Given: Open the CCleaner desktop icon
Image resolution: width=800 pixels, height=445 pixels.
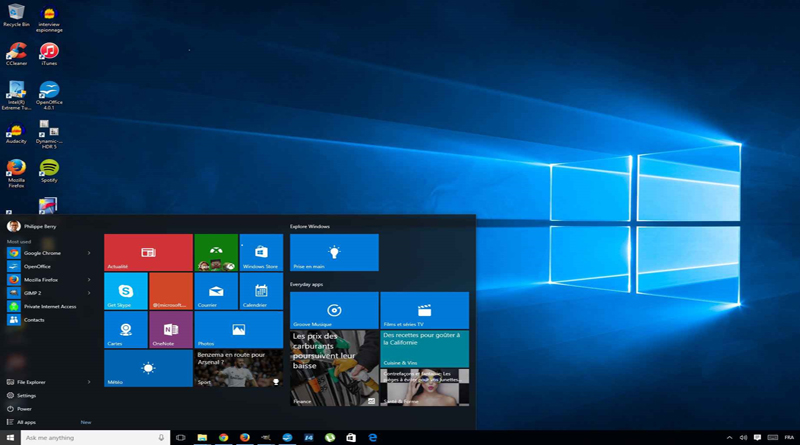Looking at the screenshot, I should 16,53.
